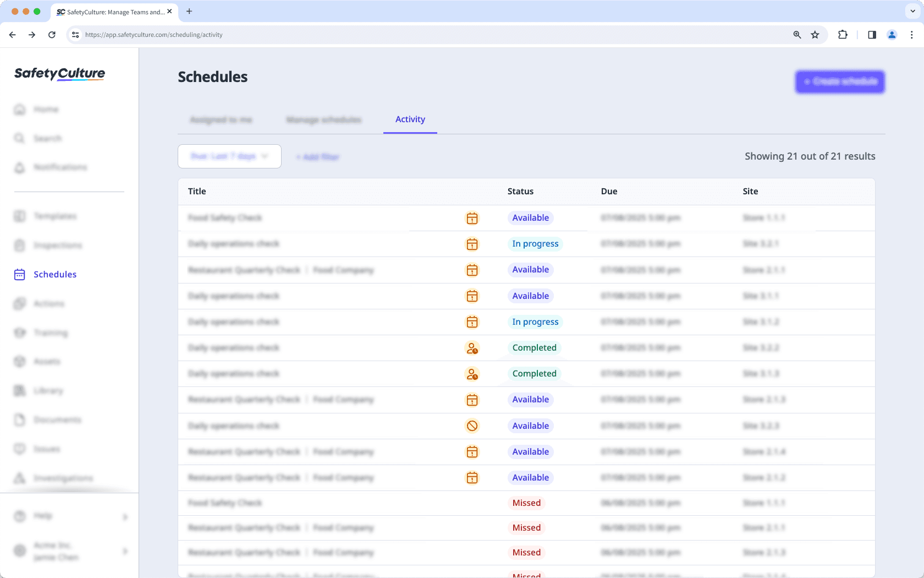Switch to the Assigned to me tab
The height and width of the screenshot is (578, 924).
tap(221, 119)
